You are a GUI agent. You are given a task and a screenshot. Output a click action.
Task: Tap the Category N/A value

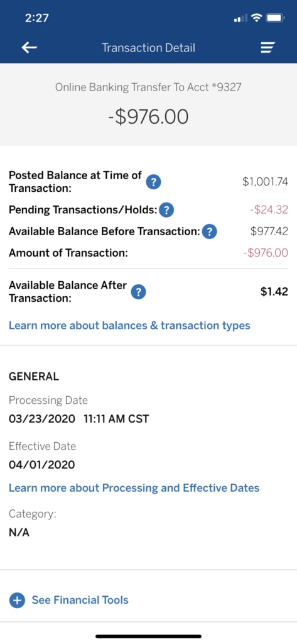(19, 533)
